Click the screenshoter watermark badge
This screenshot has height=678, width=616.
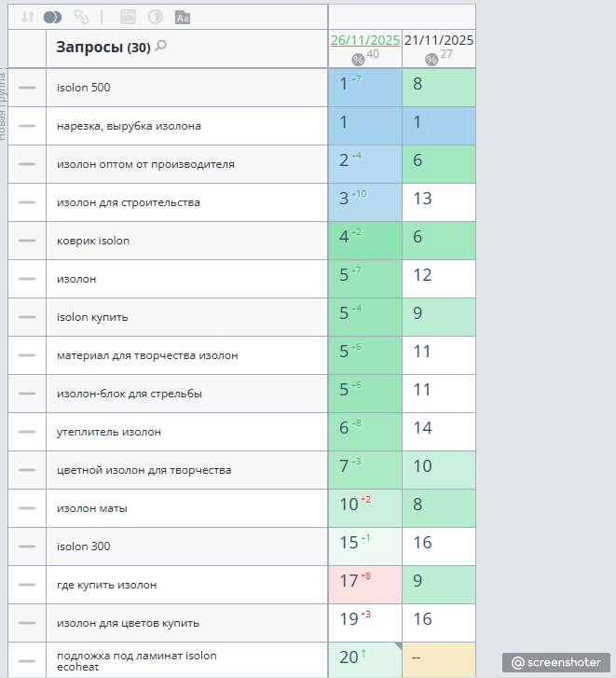click(x=556, y=662)
